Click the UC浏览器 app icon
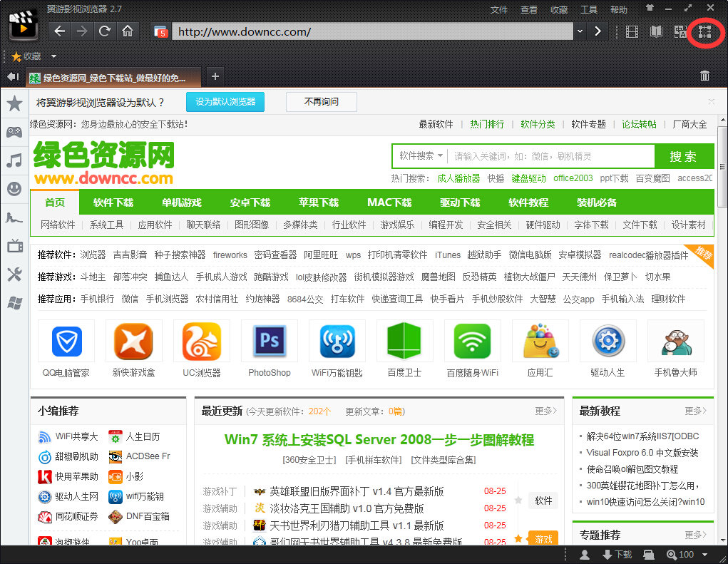The width and height of the screenshot is (728, 564). click(202, 342)
